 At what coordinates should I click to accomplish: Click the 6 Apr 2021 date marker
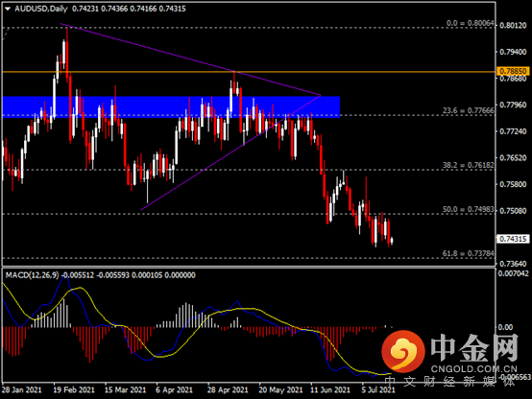point(174,389)
